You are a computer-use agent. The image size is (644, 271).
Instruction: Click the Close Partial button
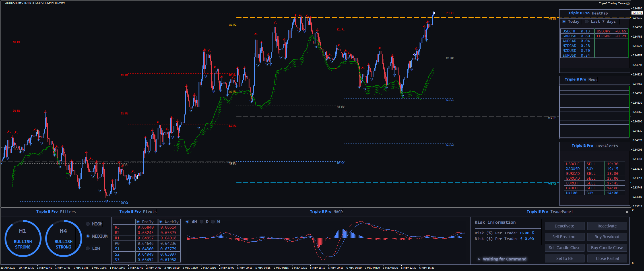(607, 258)
